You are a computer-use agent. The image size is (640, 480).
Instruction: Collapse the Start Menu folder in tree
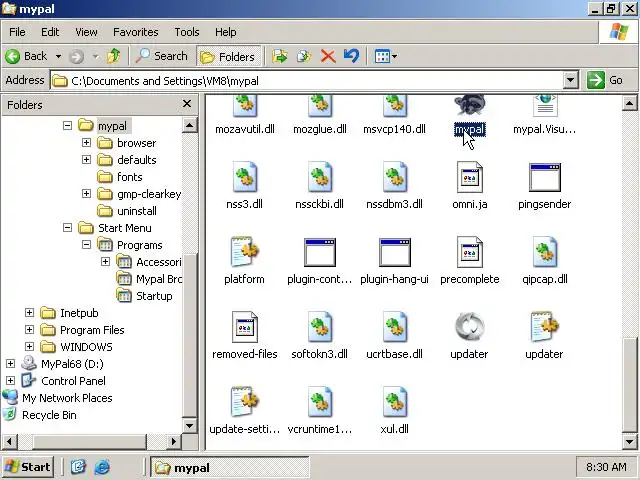pos(67,227)
